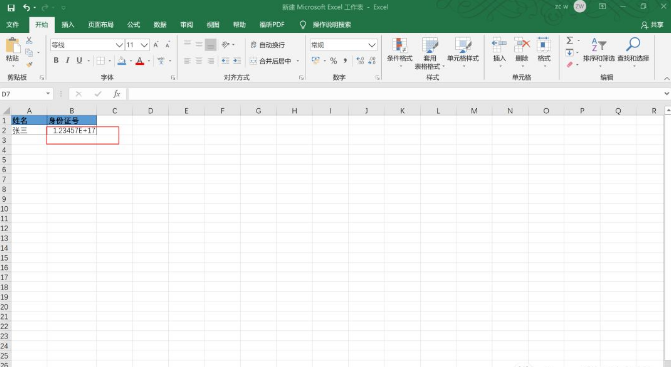The width and height of the screenshot is (671, 367).
Task: Toggle top align button
Action: pos(187,44)
